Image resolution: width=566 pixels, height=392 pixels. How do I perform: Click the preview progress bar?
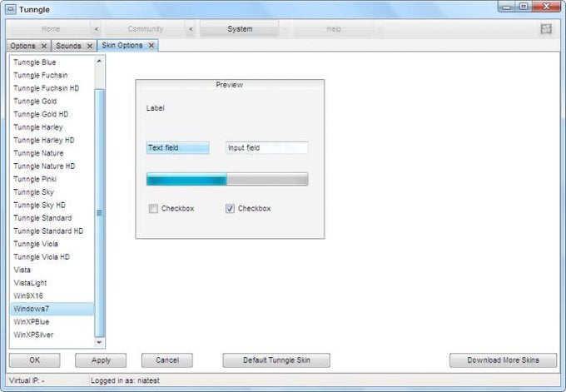[x=227, y=179]
